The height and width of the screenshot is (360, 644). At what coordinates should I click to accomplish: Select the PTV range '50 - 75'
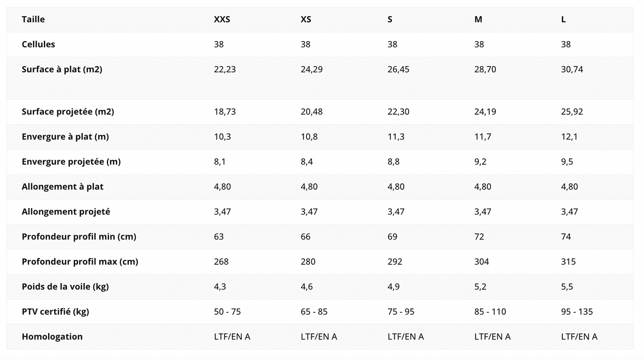pos(227,312)
